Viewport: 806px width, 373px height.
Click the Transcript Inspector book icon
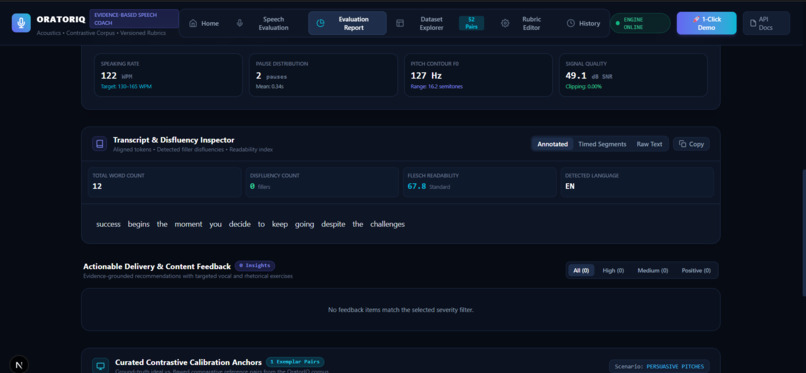(100, 144)
